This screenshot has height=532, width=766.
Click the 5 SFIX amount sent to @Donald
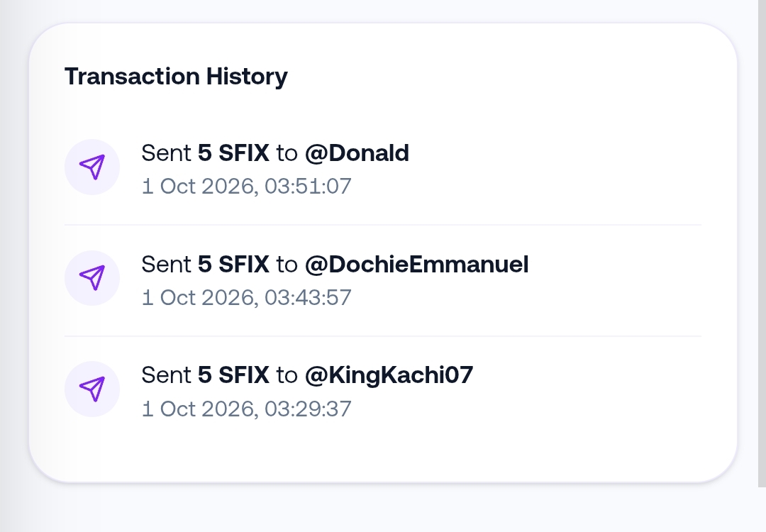233,153
